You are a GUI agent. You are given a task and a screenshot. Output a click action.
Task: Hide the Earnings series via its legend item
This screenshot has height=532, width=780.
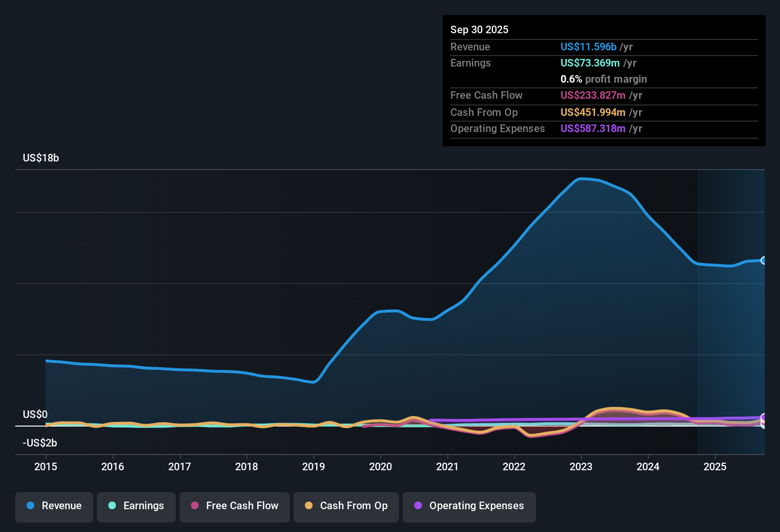pos(136,506)
